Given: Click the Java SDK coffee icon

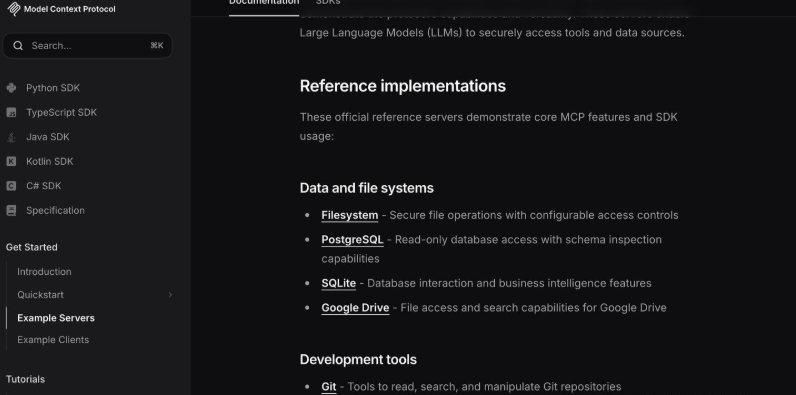Looking at the screenshot, I should (x=11, y=137).
